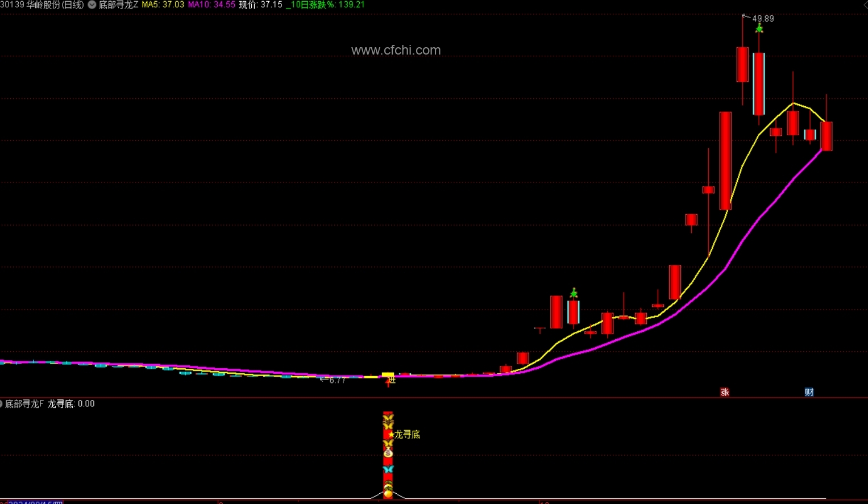The image size is (868, 504).
Task: Click the tallest red candlestick body
Action: click(725, 161)
